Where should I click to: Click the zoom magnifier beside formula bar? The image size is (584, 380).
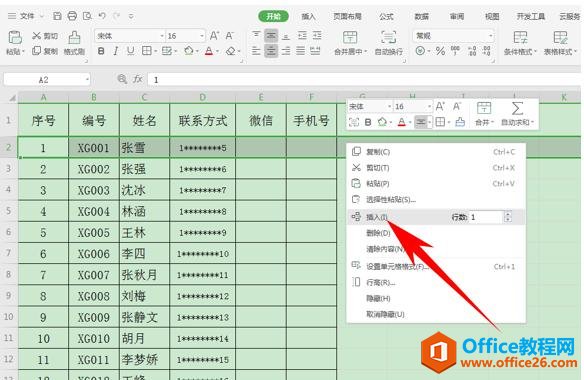[x=122, y=79]
